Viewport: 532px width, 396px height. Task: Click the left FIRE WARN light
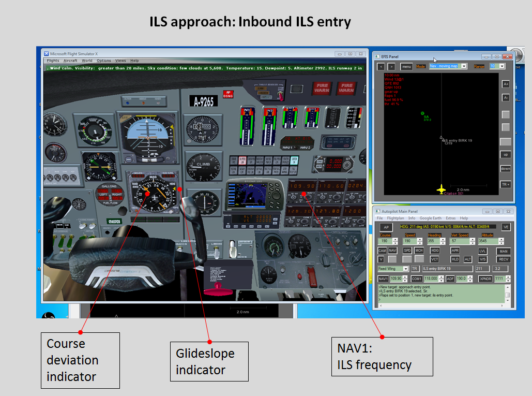click(x=322, y=88)
